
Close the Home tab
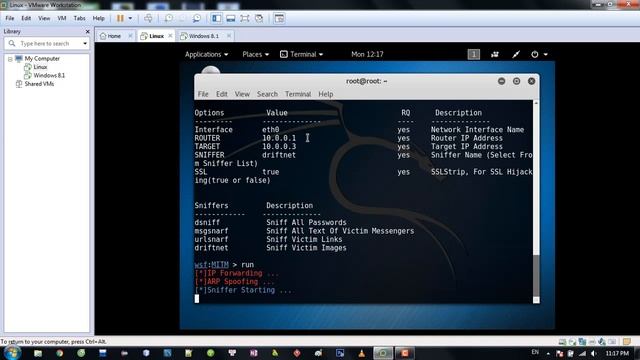[130, 36]
